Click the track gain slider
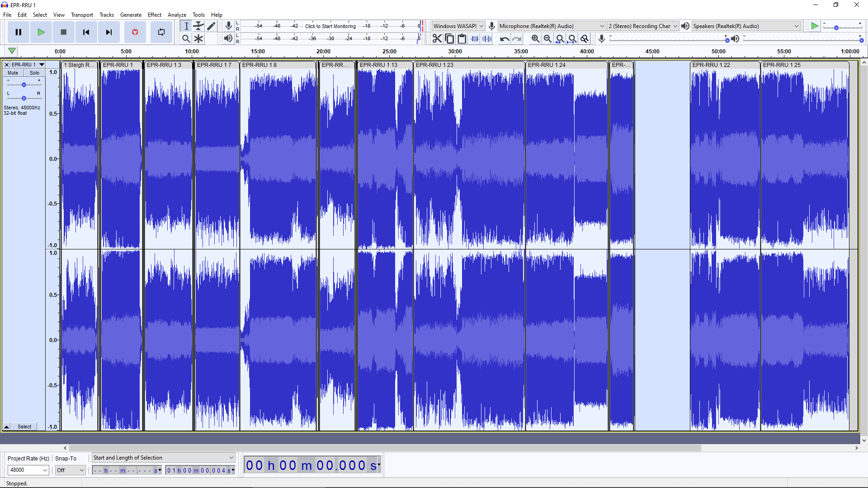 (x=24, y=84)
